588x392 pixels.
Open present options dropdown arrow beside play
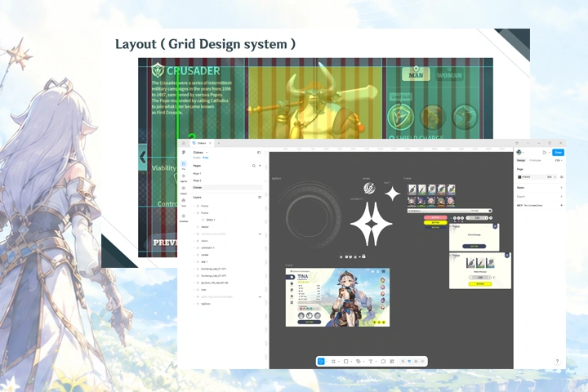click(550, 153)
